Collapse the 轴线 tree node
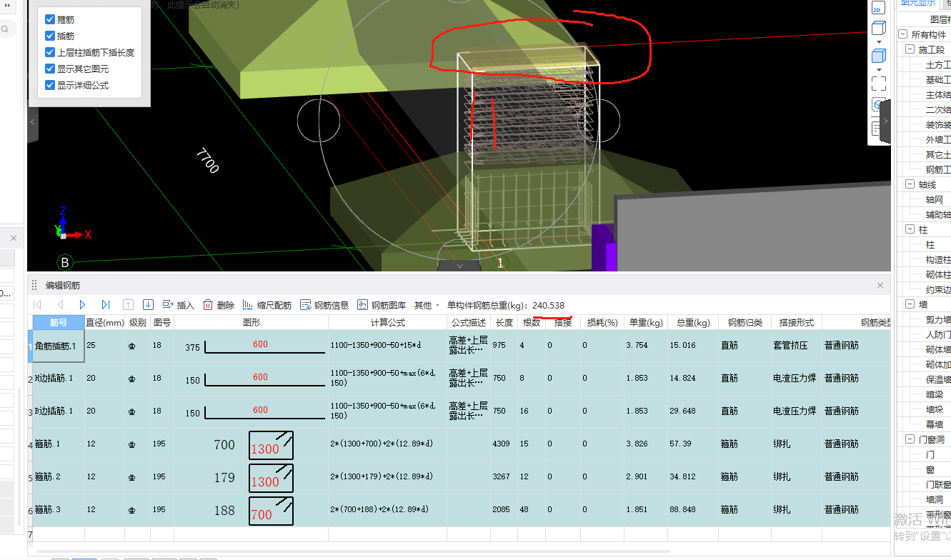This screenshot has height=560, width=951. (x=910, y=184)
